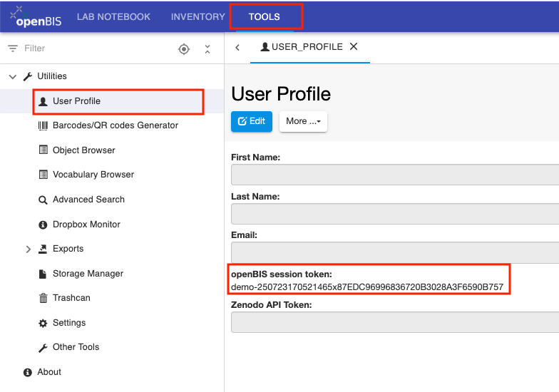Click the Vocabulary Browser list icon

pyautogui.click(x=43, y=174)
